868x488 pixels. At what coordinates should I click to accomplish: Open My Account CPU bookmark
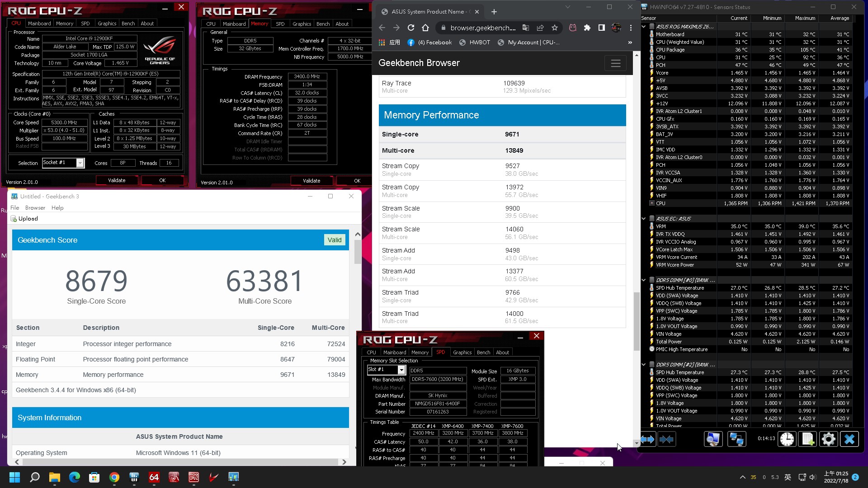coord(528,42)
